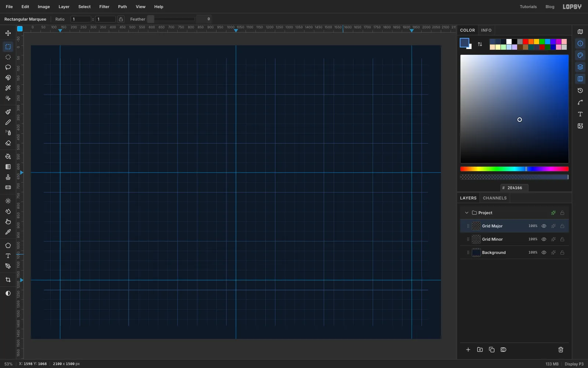Toggle lock on Grid Major layer
Screen dimensions: 588x368
pos(562,226)
